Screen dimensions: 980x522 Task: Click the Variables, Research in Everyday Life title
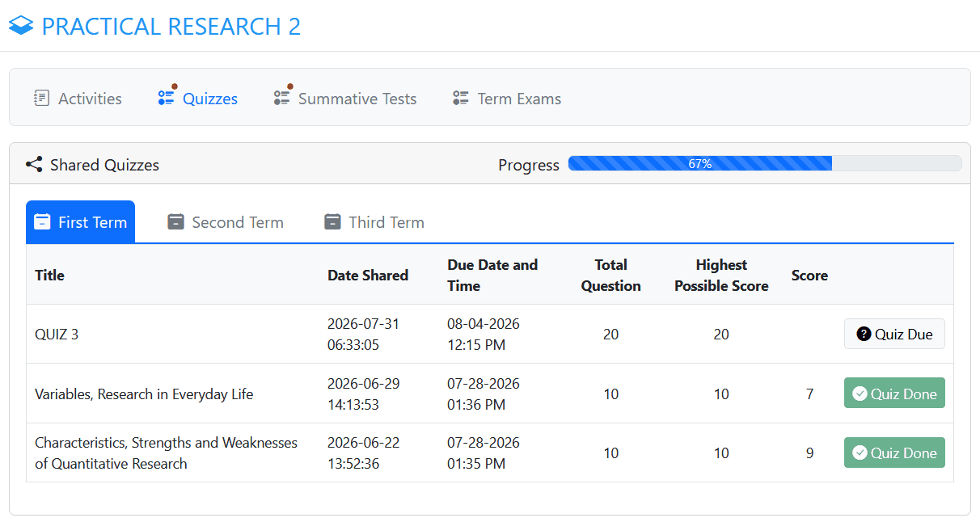(144, 394)
